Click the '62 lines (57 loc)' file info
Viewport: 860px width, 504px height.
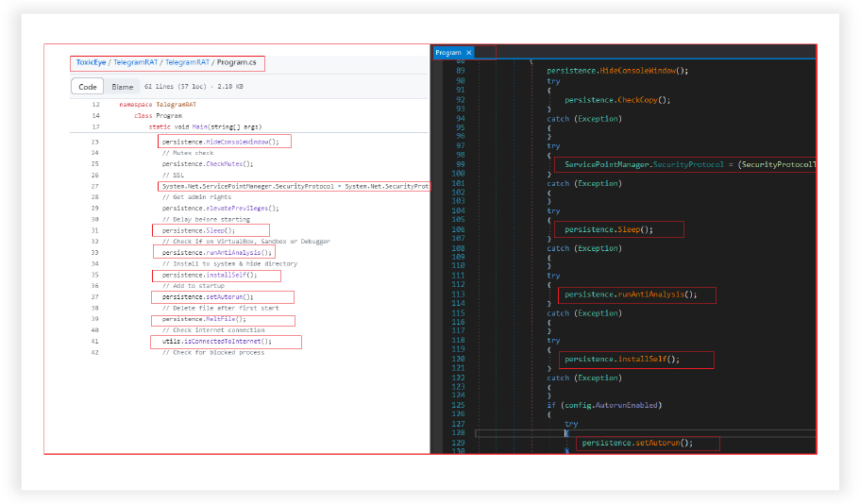175,87
